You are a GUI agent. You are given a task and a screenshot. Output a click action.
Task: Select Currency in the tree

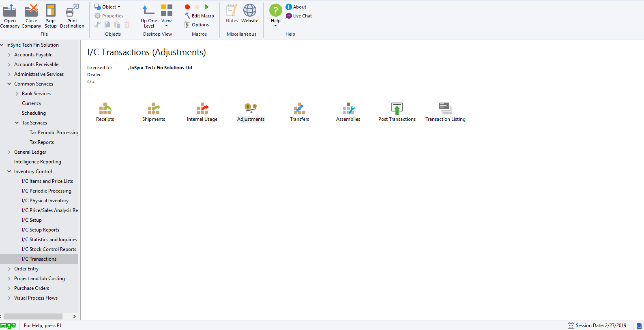tap(32, 103)
